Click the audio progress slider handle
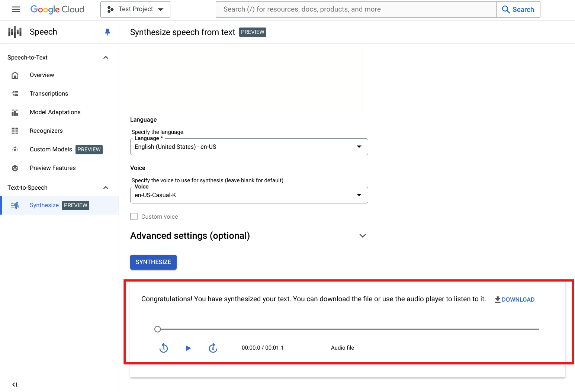575x392 pixels. coord(158,329)
